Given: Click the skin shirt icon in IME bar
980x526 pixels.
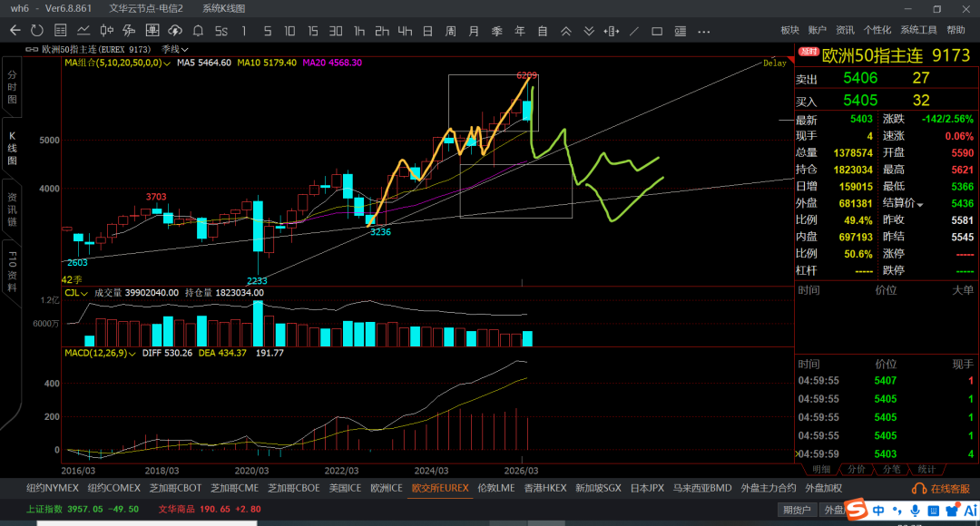Looking at the screenshot, I should point(952,511).
